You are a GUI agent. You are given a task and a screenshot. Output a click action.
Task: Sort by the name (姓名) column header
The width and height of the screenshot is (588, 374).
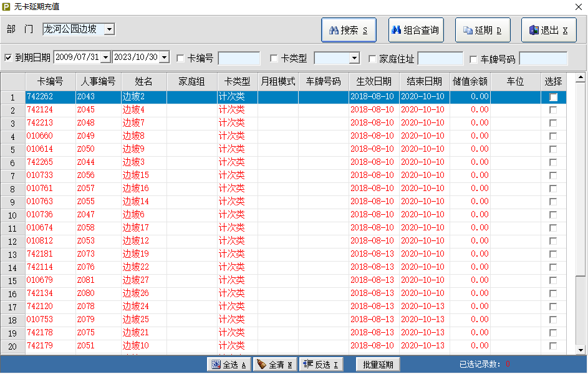(143, 81)
